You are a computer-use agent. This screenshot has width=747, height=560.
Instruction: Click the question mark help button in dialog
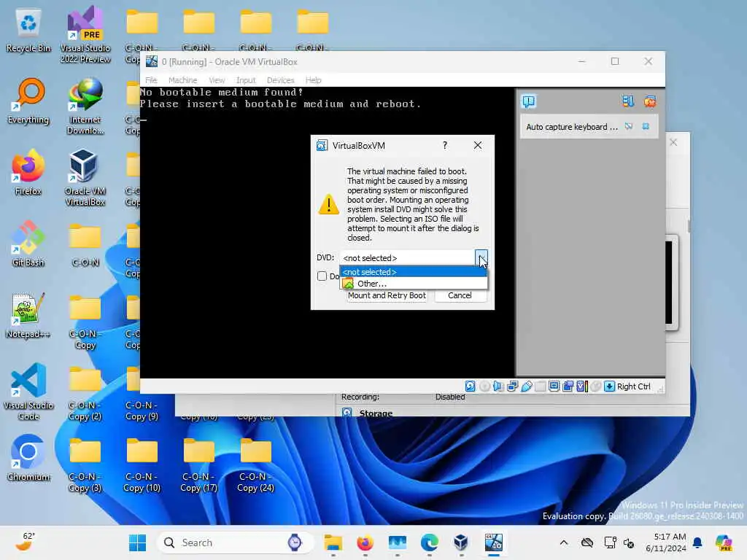click(x=445, y=146)
